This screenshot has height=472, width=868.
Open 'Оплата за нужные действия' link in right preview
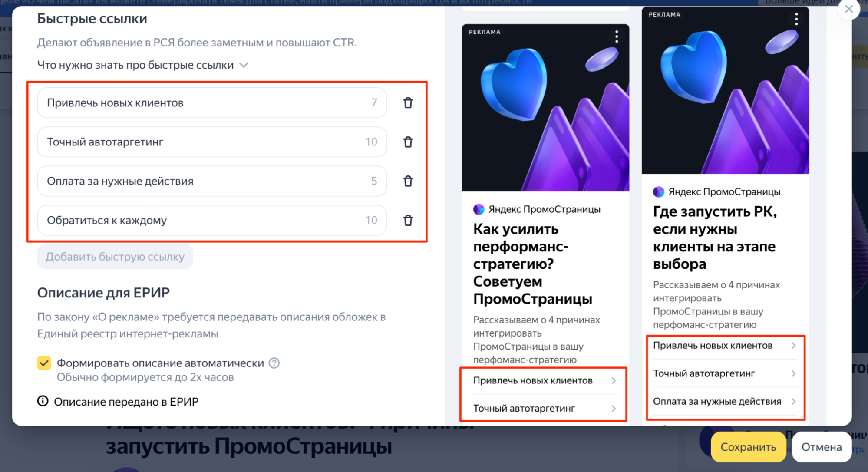coord(717,402)
